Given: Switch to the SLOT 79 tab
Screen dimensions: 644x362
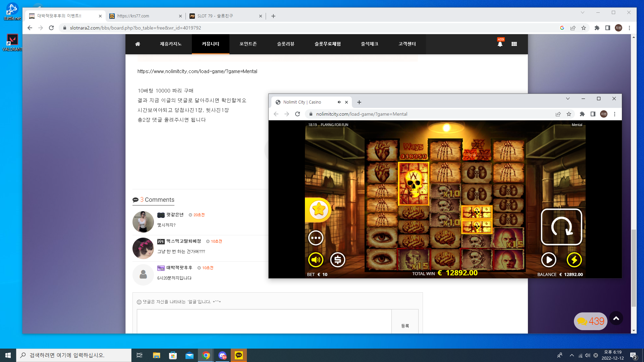Looking at the screenshot, I should 225,16.
